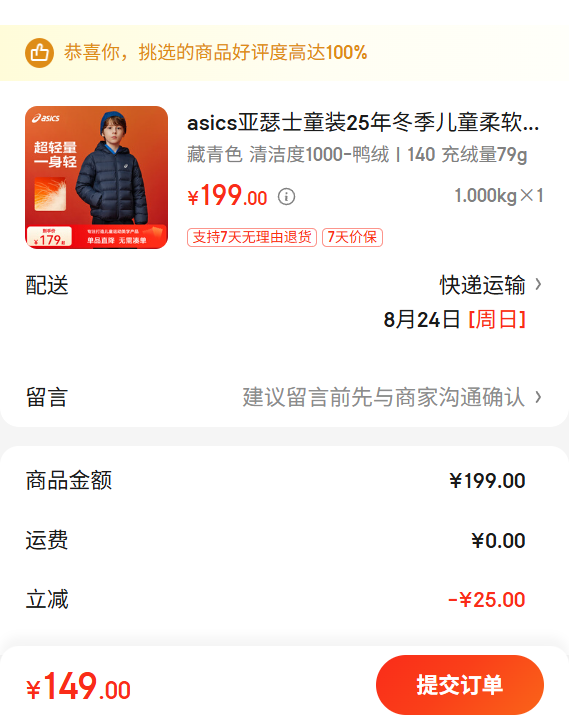Tap the thumbs-up icon in the banner
The image size is (569, 719).
tap(39, 53)
